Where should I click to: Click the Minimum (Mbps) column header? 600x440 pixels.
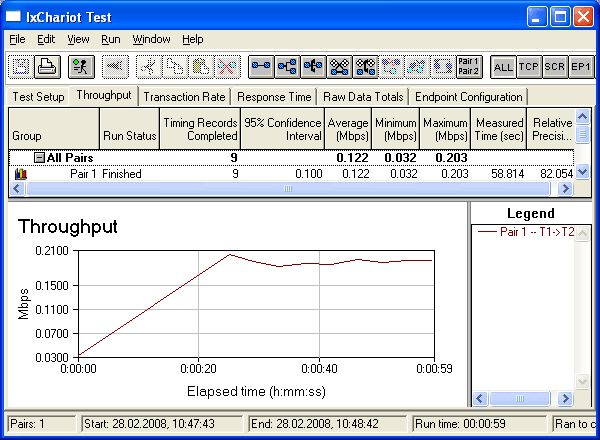(396, 129)
